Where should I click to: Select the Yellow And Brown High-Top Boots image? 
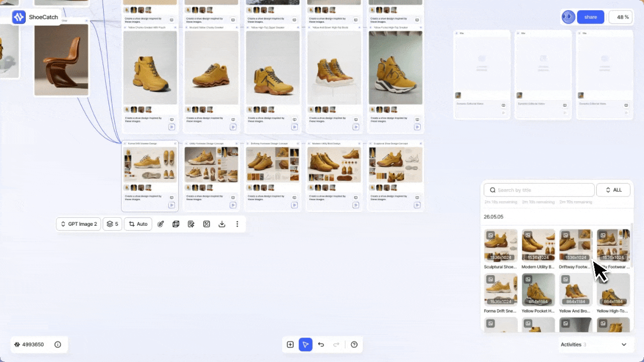[334, 68]
